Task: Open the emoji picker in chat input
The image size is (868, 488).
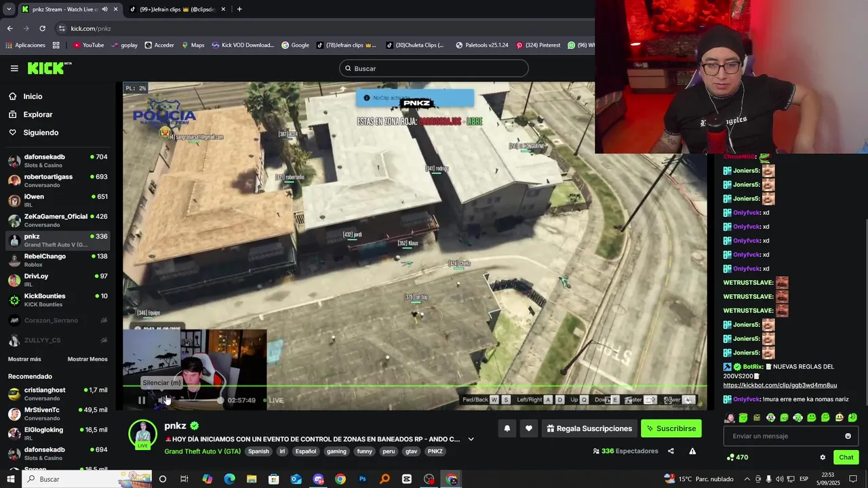Action: pyautogui.click(x=848, y=436)
